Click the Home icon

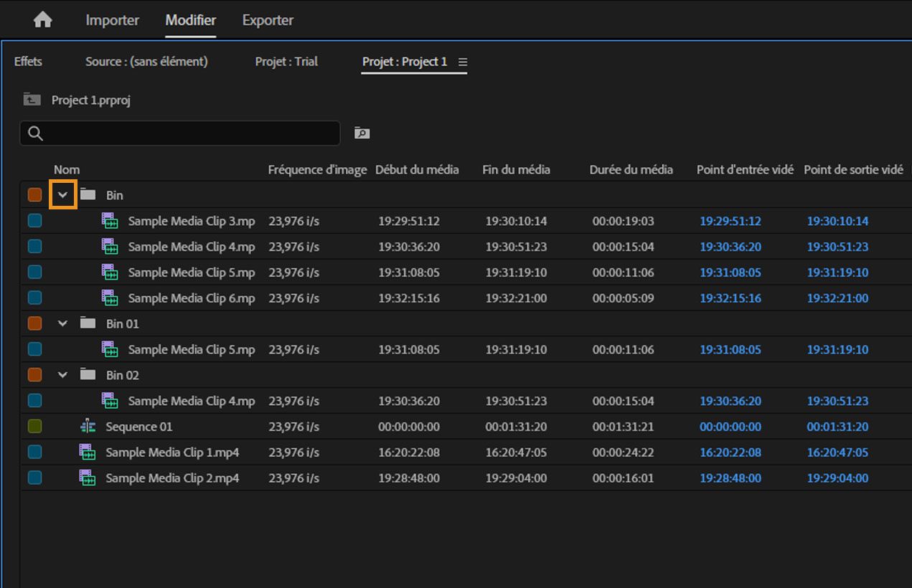[x=43, y=20]
